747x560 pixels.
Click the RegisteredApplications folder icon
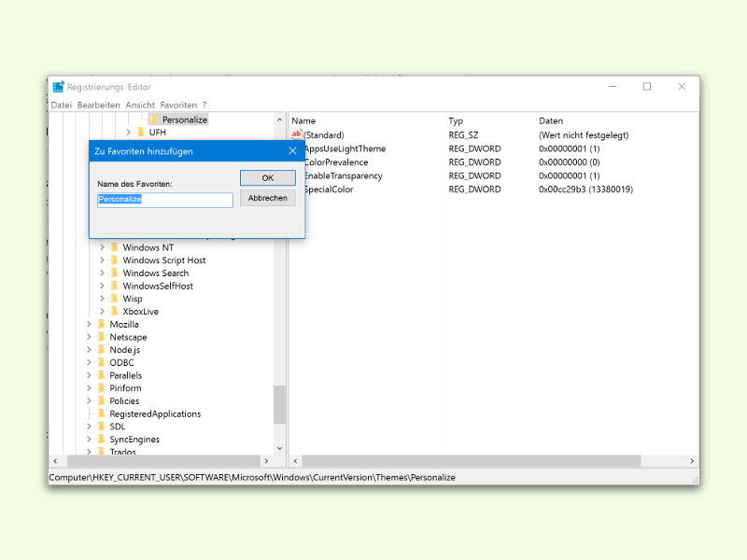point(101,413)
